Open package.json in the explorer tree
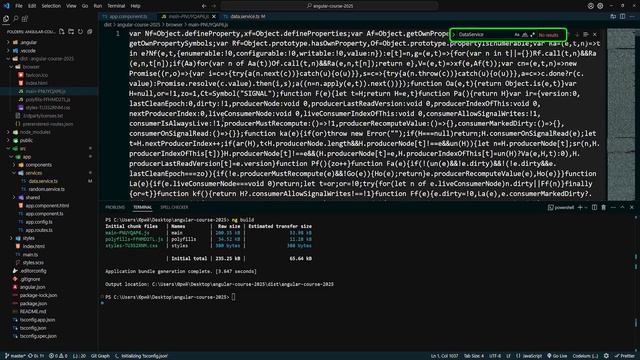Screen dimensions: 640x360 pos(33,304)
